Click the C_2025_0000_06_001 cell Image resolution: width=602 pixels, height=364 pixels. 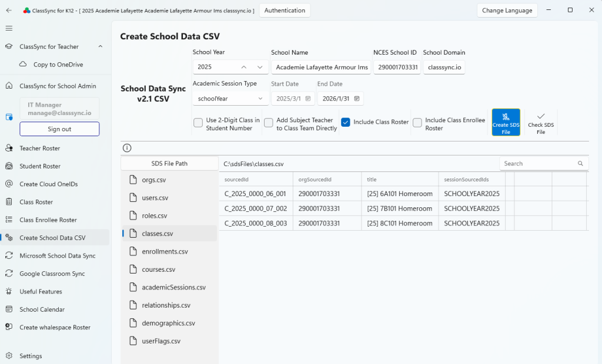click(x=256, y=194)
